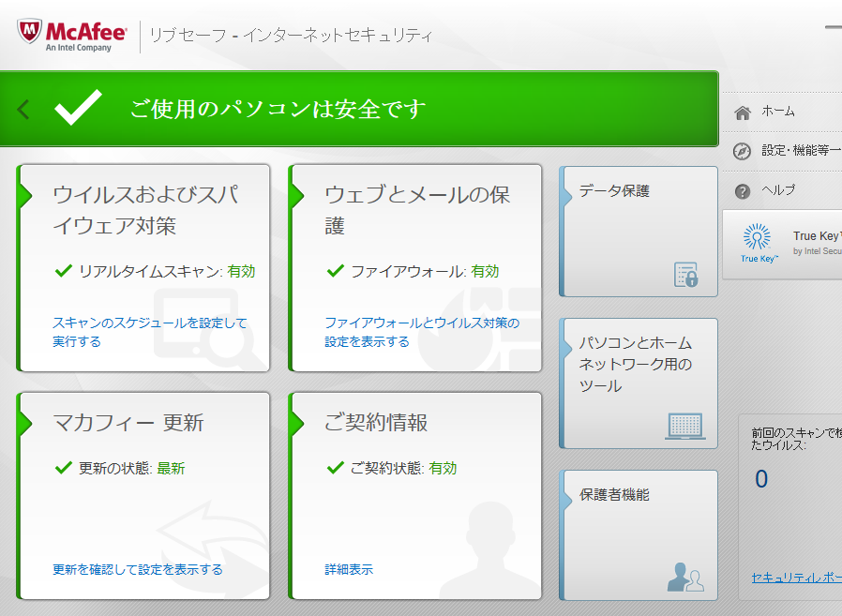The image size is (842, 616).
Task: Click the question mark help icon
Action: (x=742, y=191)
